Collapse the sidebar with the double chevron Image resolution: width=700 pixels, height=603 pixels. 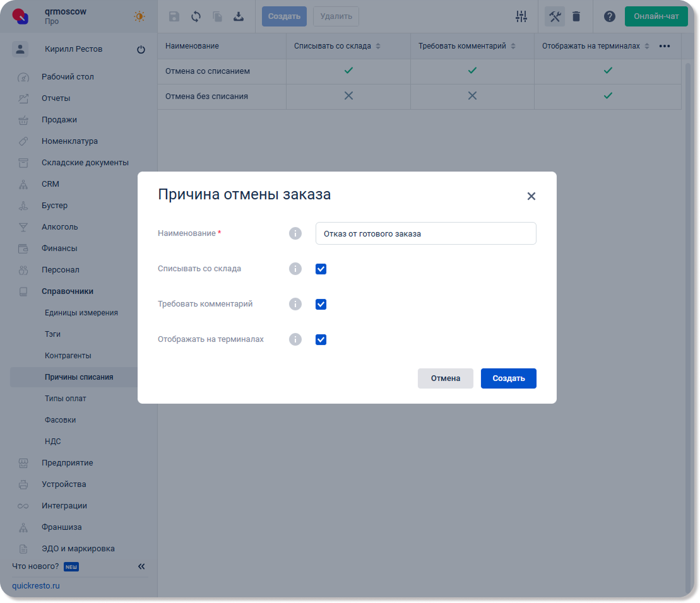(141, 566)
